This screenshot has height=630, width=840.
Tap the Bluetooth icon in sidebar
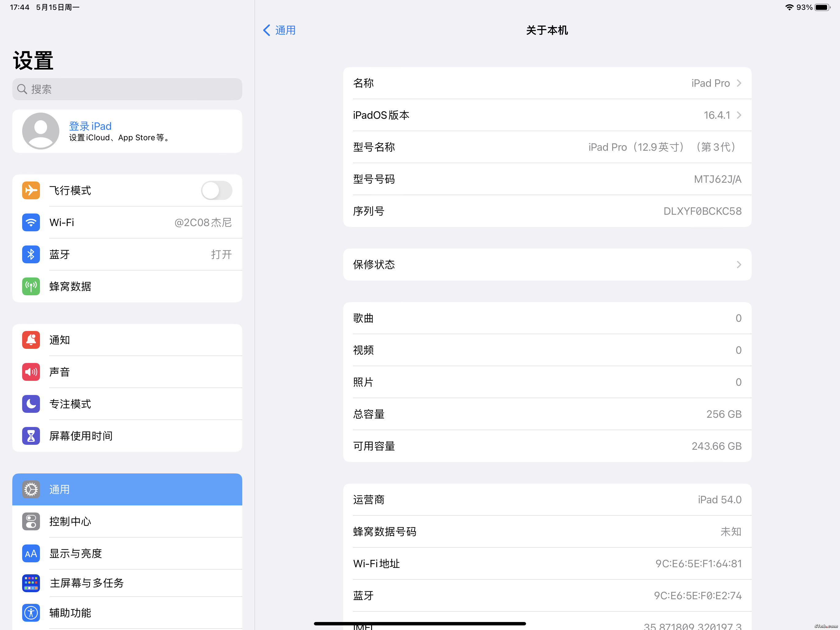coord(31,254)
